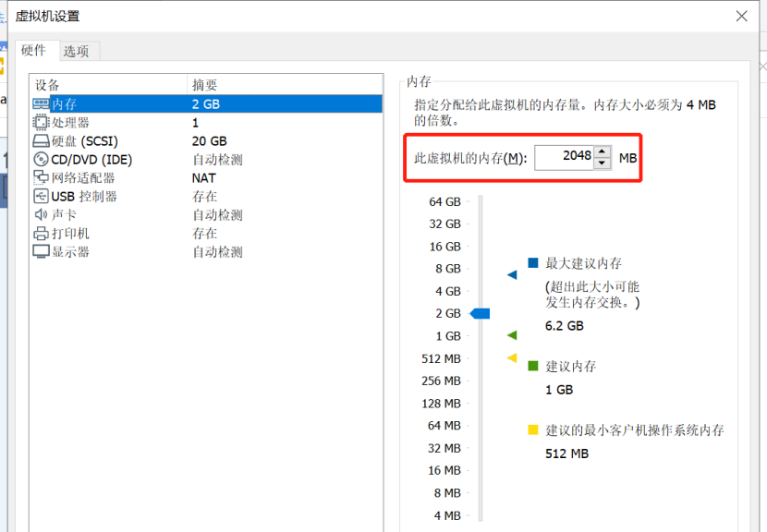This screenshot has width=767, height=532.
Task: Click the 32 MB slider label
Action: click(444, 448)
